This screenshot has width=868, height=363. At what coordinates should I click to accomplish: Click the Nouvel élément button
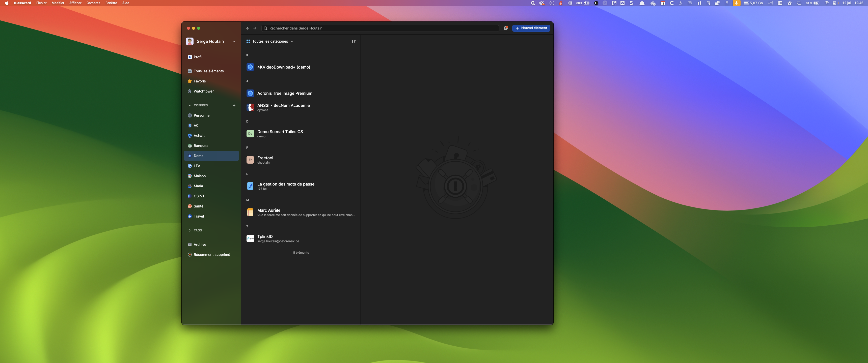point(531,28)
